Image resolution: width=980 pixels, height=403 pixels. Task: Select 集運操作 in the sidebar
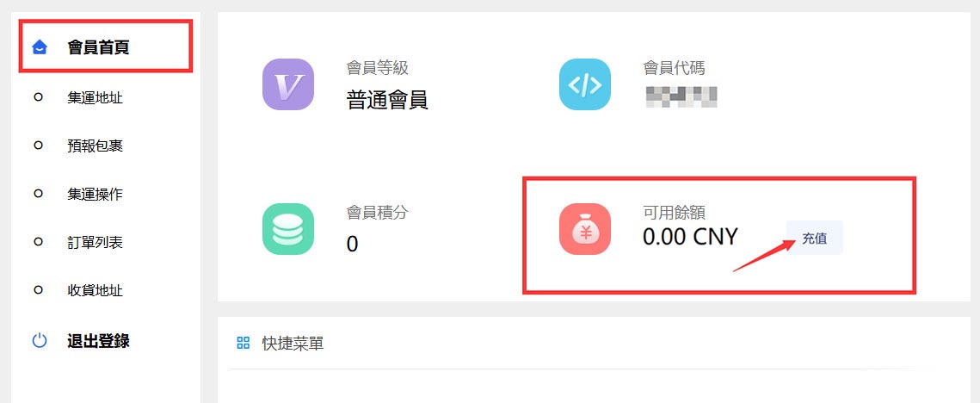[95, 194]
